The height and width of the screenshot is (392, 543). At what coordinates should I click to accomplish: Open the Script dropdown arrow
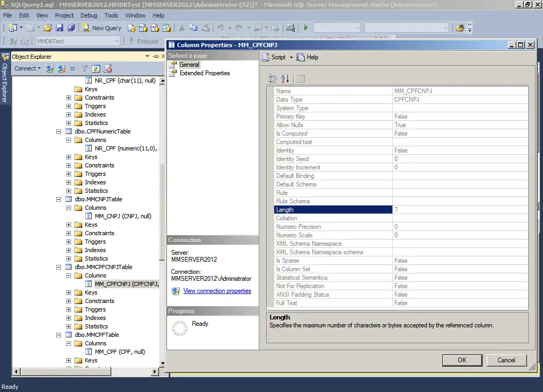(x=290, y=57)
